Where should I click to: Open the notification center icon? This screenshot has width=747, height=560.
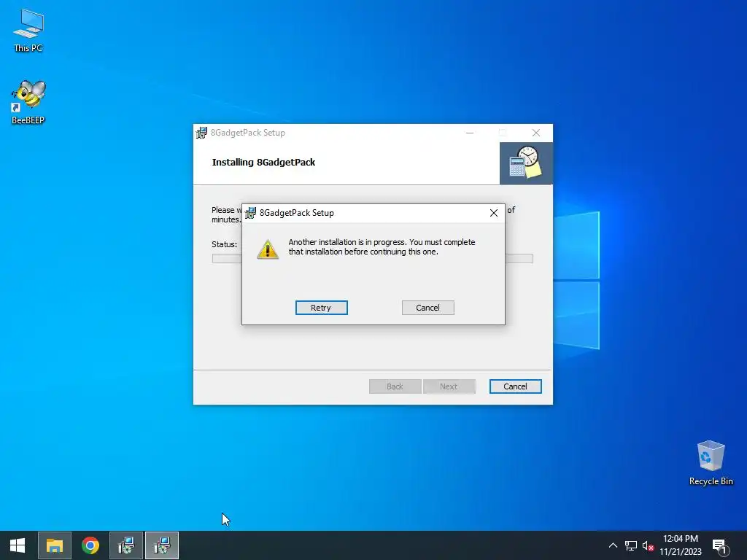(x=720, y=546)
